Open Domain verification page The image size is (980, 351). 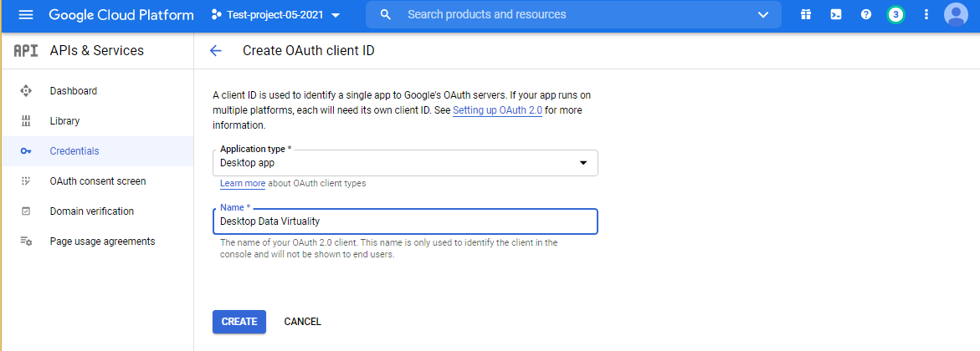(91, 211)
